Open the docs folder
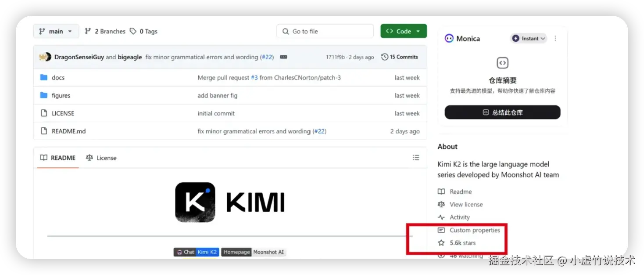Screen dimensions: 644x275 click(x=58, y=78)
